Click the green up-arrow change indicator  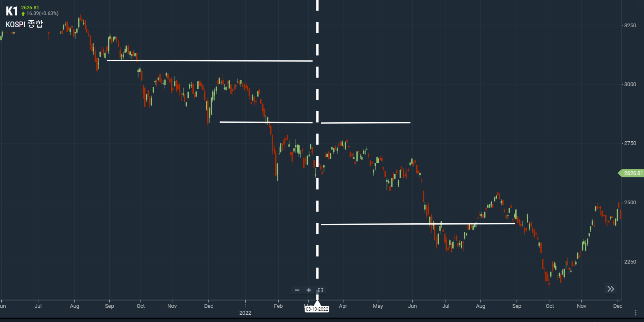point(23,14)
